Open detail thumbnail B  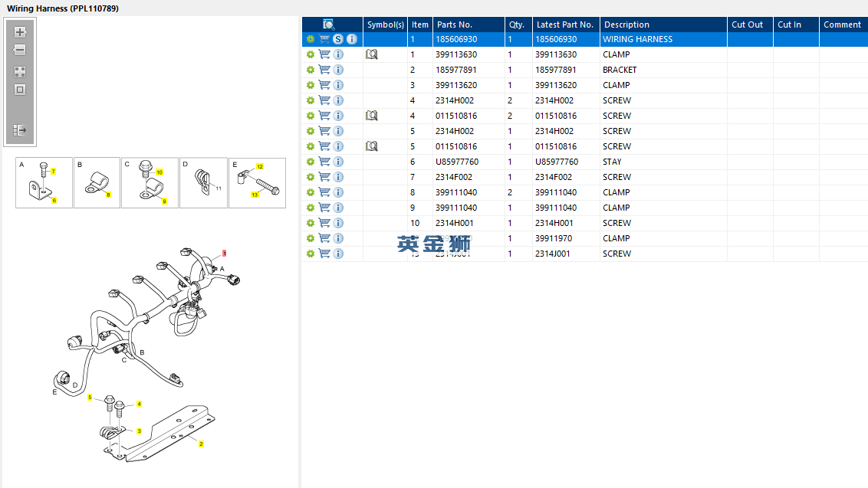97,182
